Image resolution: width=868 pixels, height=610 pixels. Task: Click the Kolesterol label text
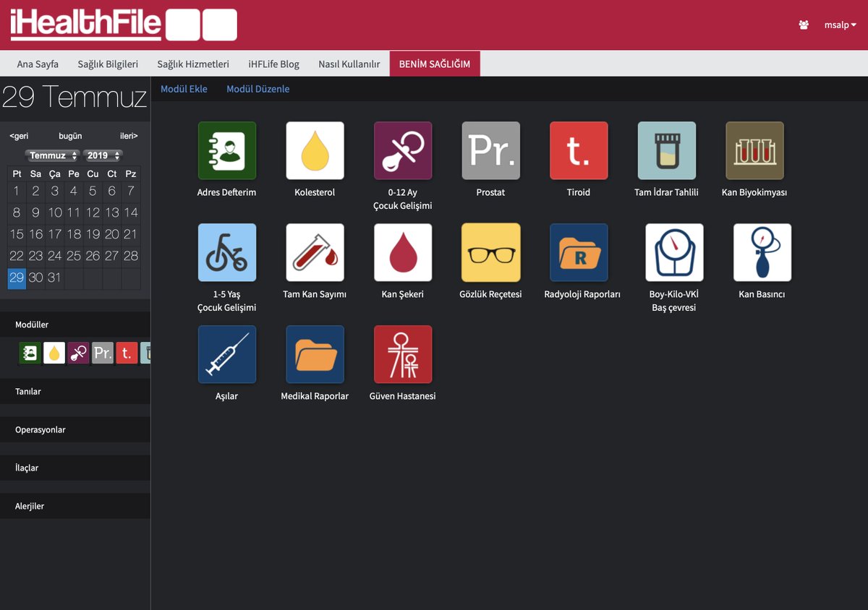tap(315, 192)
